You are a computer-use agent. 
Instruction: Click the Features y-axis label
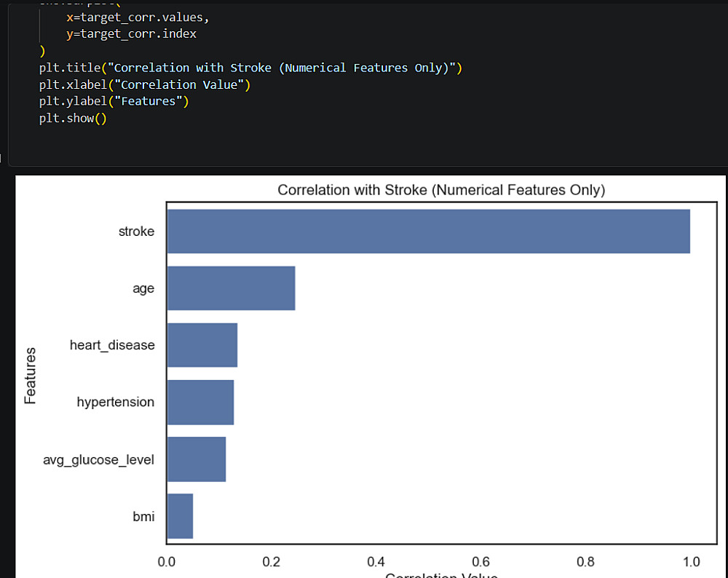coord(31,376)
